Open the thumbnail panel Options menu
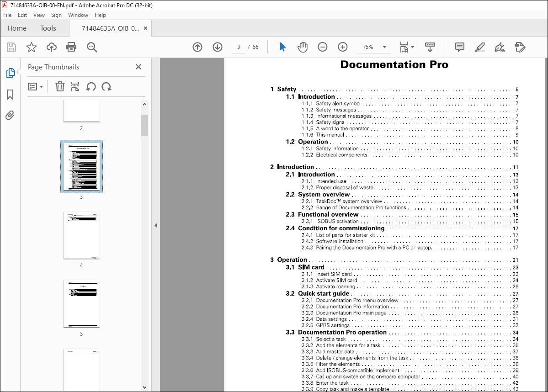Screen dimensions: 548x392 point(36,86)
